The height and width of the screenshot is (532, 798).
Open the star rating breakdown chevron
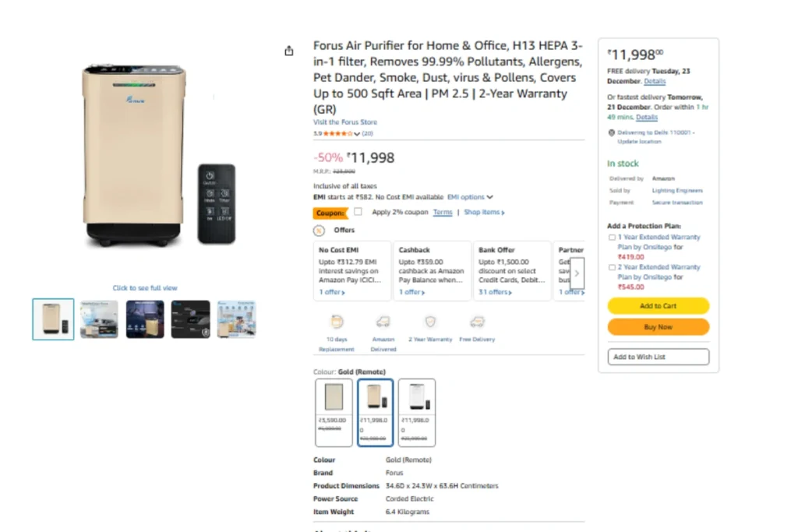pyautogui.click(x=357, y=134)
